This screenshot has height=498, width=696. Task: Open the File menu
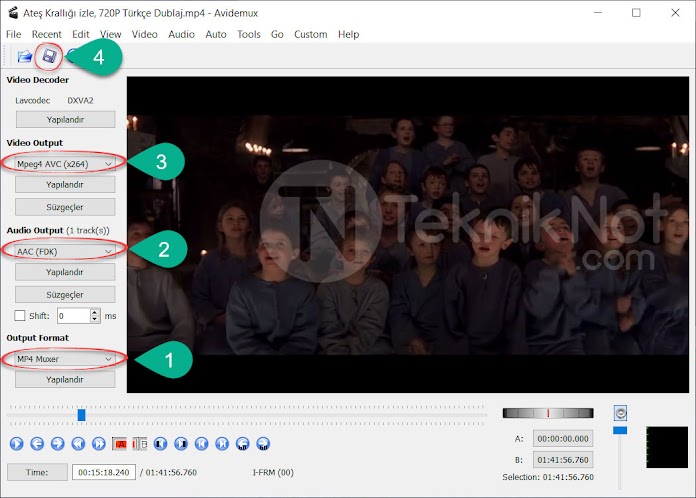[13, 34]
